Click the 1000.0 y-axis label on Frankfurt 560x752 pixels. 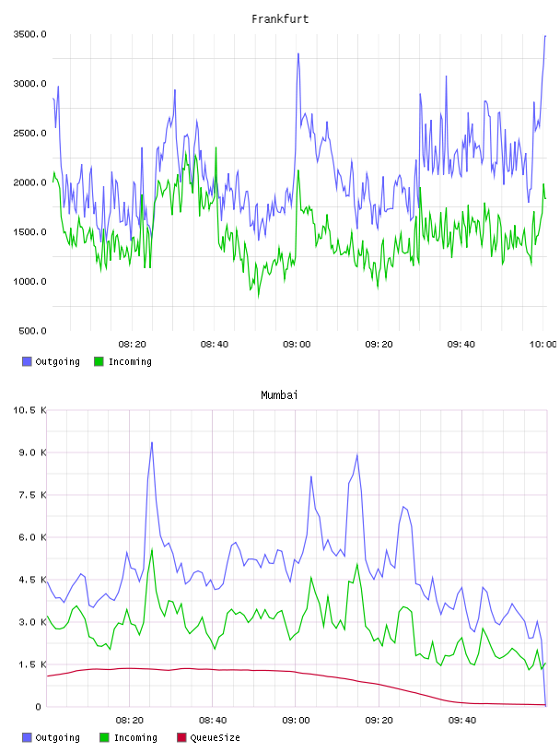coord(29,281)
